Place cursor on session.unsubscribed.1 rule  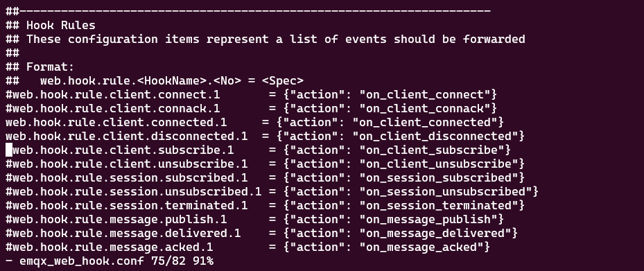tap(272, 192)
